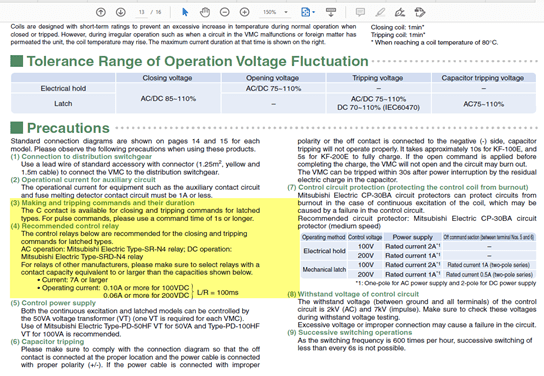Screen dimensions: 544x376
Task: Click the Operating method table header
Action: point(323,237)
